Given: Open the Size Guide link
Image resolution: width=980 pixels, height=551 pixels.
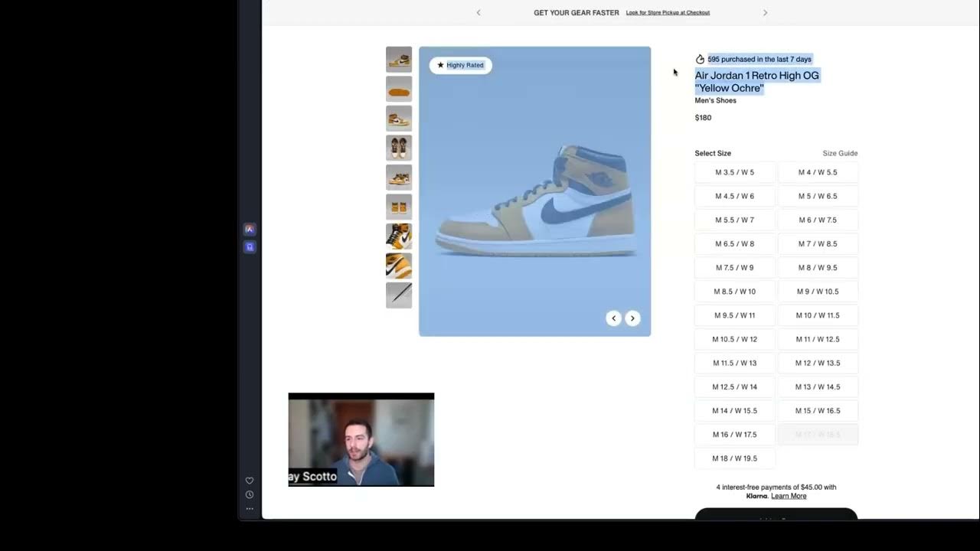Looking at the screenshot, I should [x=840, y=153].
